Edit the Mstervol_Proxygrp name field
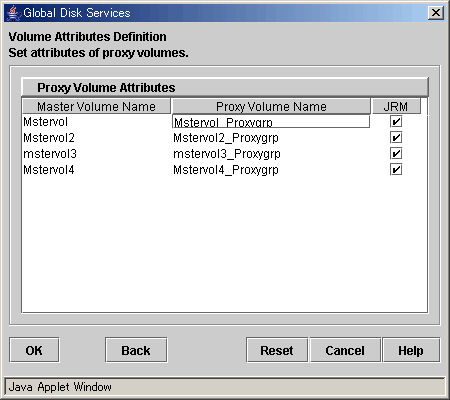Screen dimensions: 450x400 pos(271,122)
